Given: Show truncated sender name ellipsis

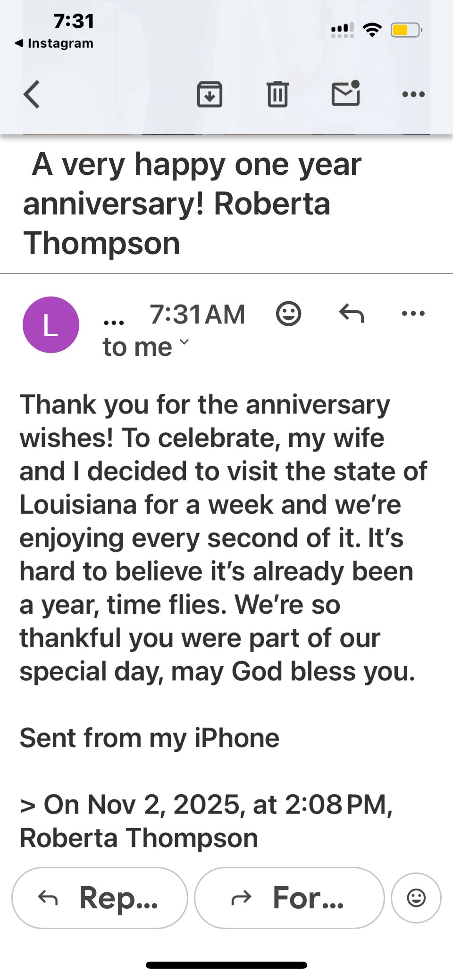Looking at the screenshot, I should [114, 322].
